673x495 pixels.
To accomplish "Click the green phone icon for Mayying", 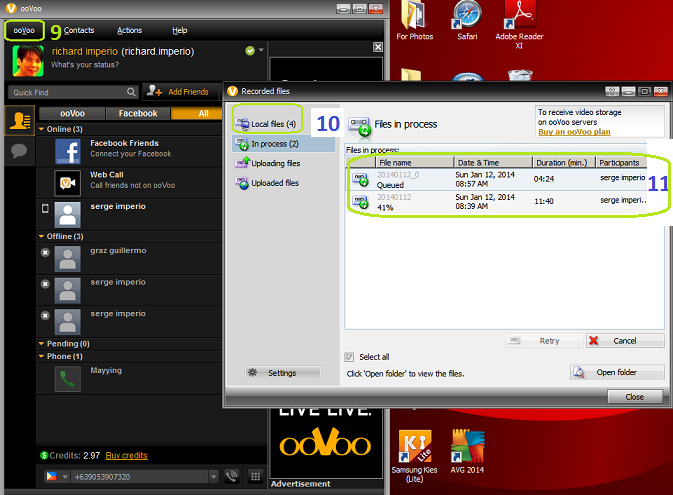I will point(68,379).
